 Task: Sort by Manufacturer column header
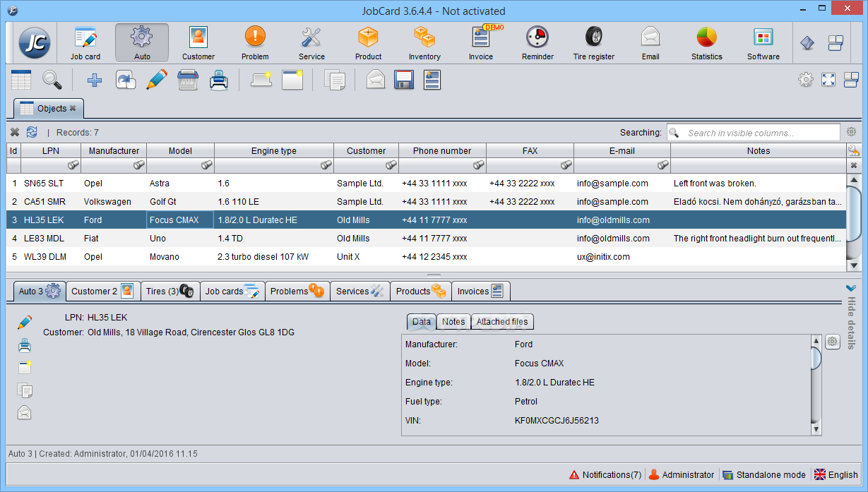click(x=114, y=150)
